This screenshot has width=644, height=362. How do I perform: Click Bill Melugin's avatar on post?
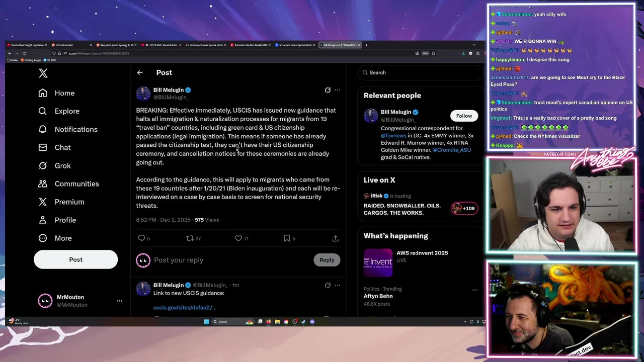pos(143,93)
